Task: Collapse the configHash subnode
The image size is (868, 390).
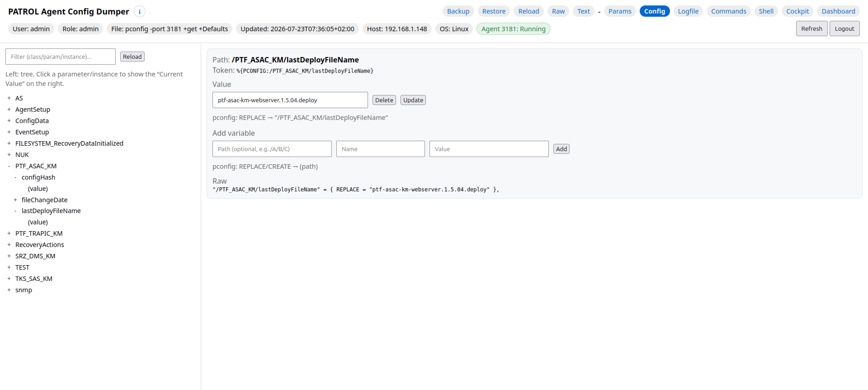Action: 15,177
